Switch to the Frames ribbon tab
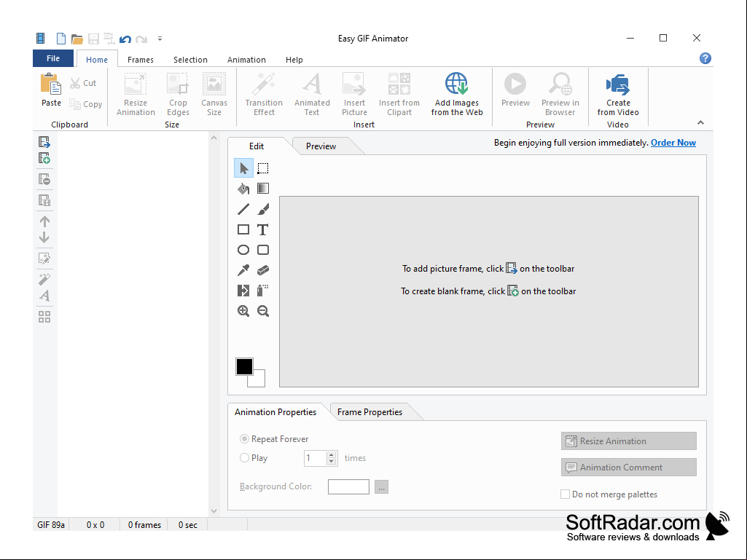 pyautogui.click(x=141, y=60)
